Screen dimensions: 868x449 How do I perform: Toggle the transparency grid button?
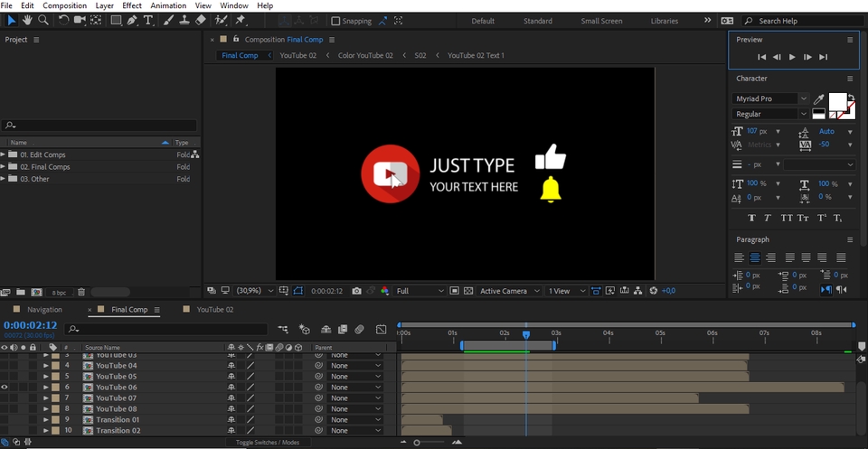click(x=468, y=291)
